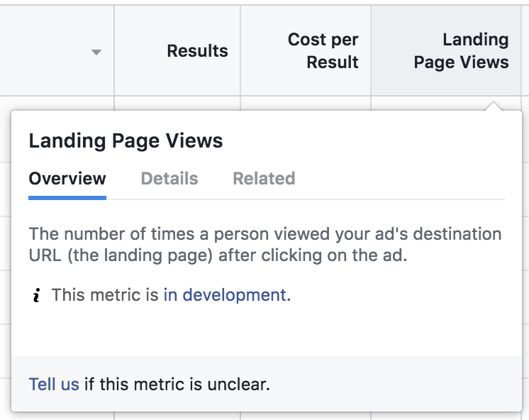
Task: Switch to the Overview tab
Action: pos(67,178)
